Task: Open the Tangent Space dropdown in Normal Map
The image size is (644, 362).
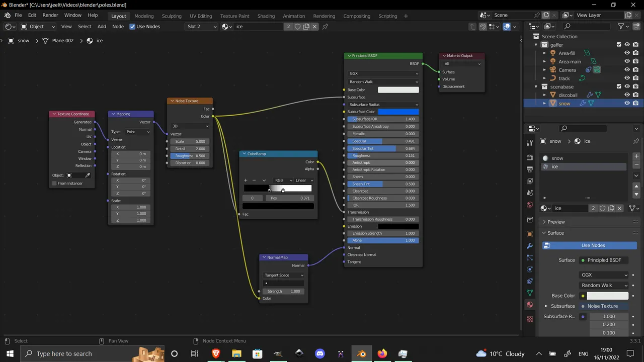Action: (284, 276)
